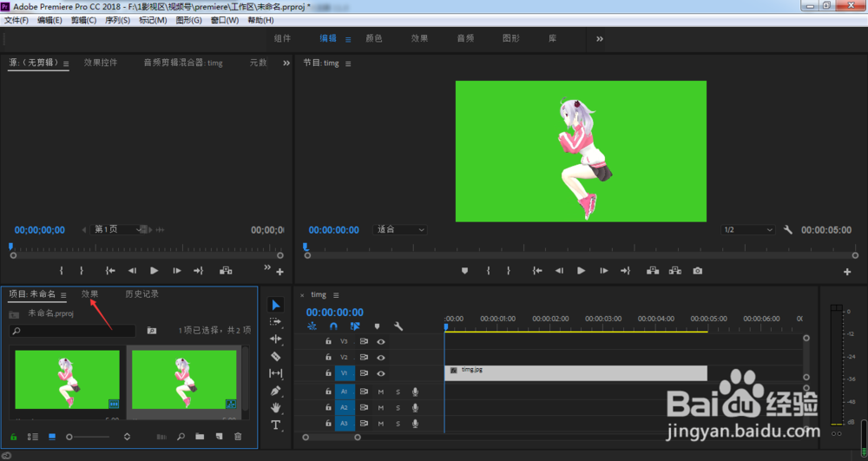Screen dimensions: 868x461
Task: Select the Razor tool
Action: 276,357
